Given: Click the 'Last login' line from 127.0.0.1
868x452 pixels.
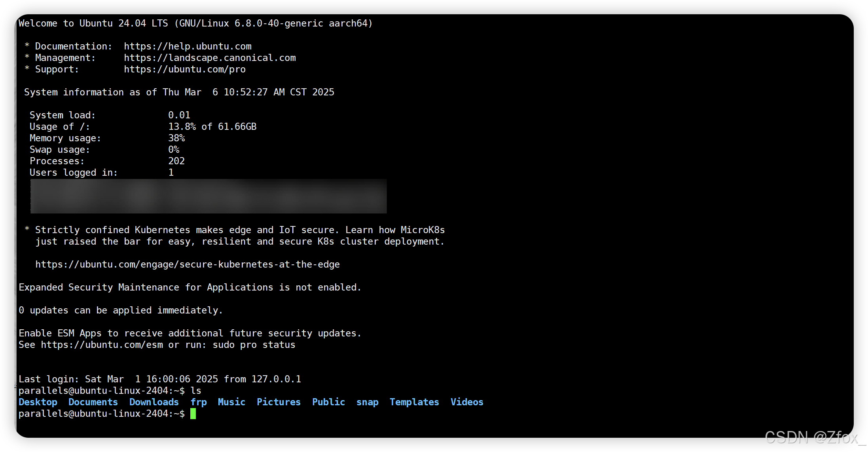Looking at the screenshot, I should [160, 379].
